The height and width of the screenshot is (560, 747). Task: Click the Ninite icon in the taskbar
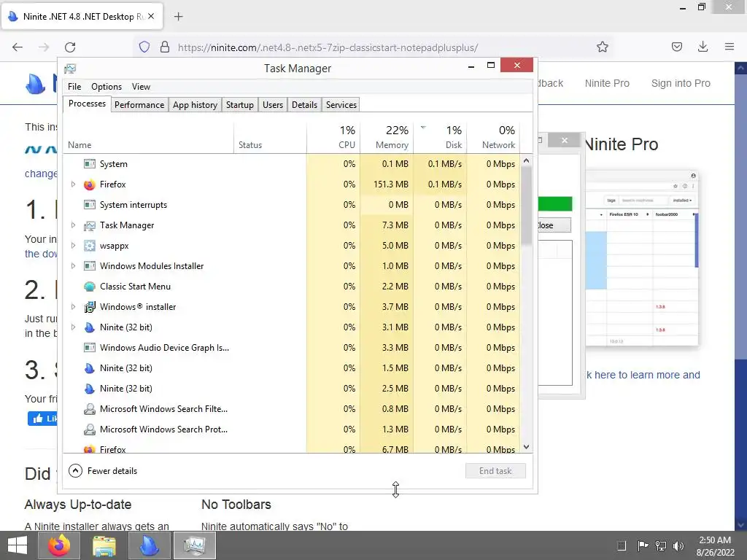(150, 545)
